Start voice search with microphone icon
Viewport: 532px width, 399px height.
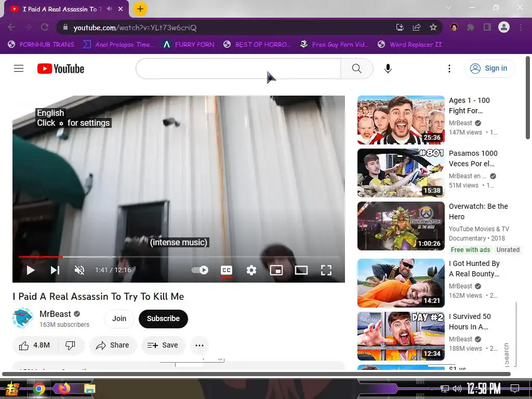click(x=388, y=69)
